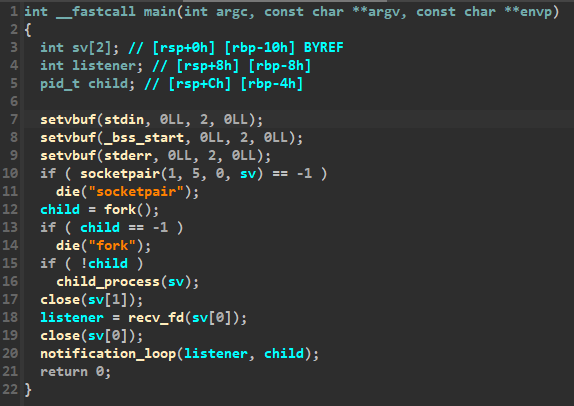Click stderr in setvbuf call on line 9

(128, 156)
